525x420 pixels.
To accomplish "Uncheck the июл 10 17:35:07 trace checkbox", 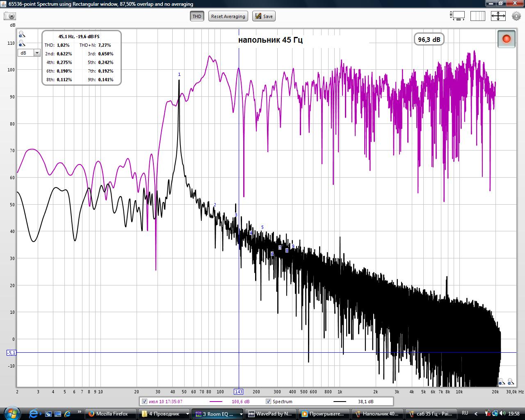I will (144, 402).
